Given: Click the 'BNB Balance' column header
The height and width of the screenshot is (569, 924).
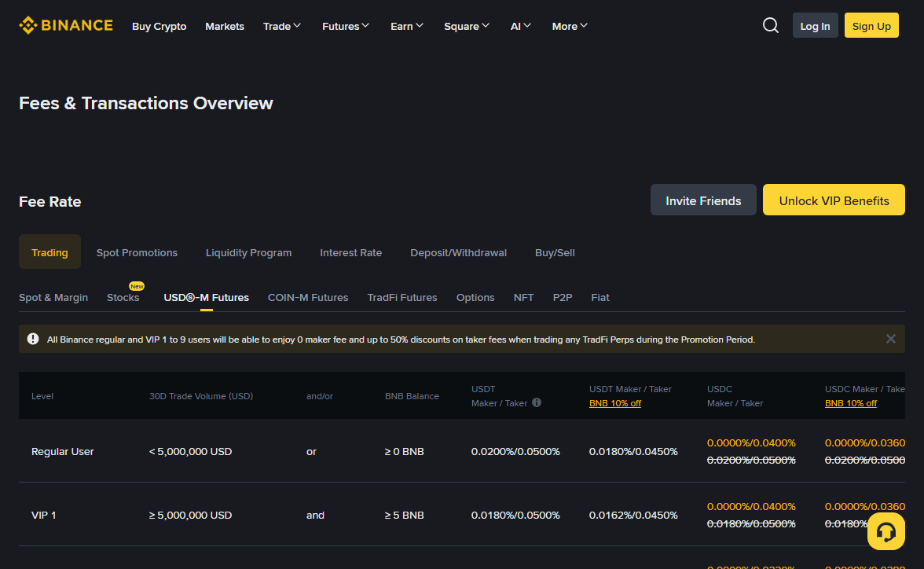Looking at the screenshot, I should (412, 395).
